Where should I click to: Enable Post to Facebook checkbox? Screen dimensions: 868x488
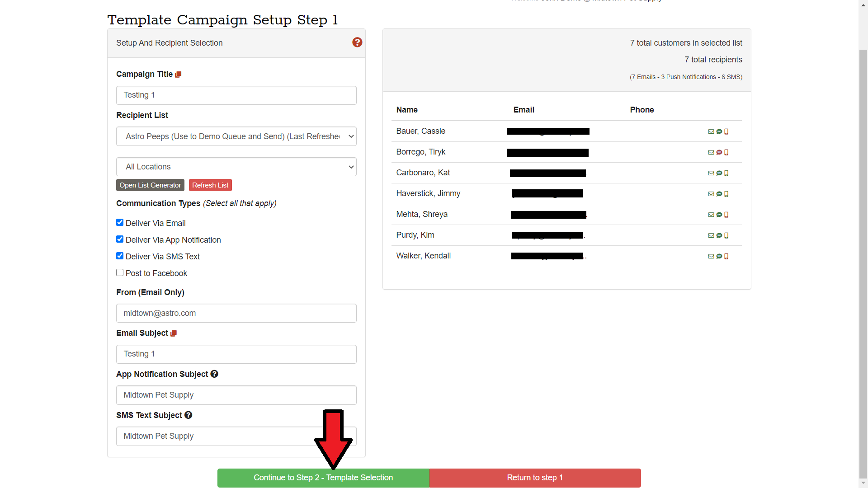click(x=120, y=272)
